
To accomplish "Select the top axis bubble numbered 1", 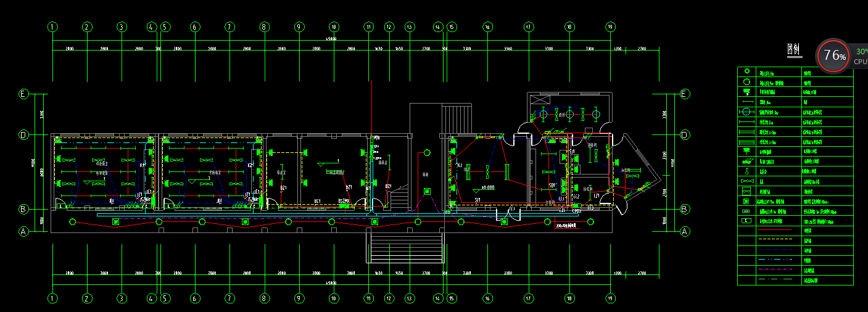I will tap(52, 27).
